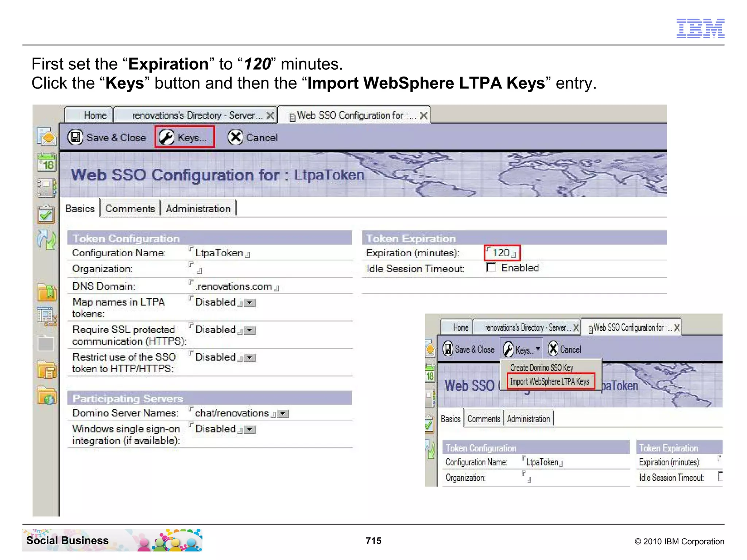
Task: Open Map names in LTPA tokens dropdown
Action: [x=250, y=303]
